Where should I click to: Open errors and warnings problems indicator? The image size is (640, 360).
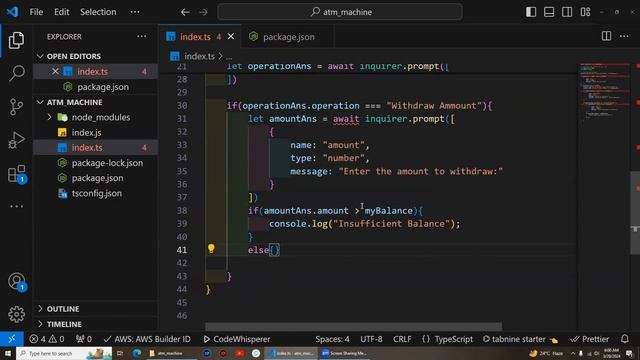coord(47,339)
